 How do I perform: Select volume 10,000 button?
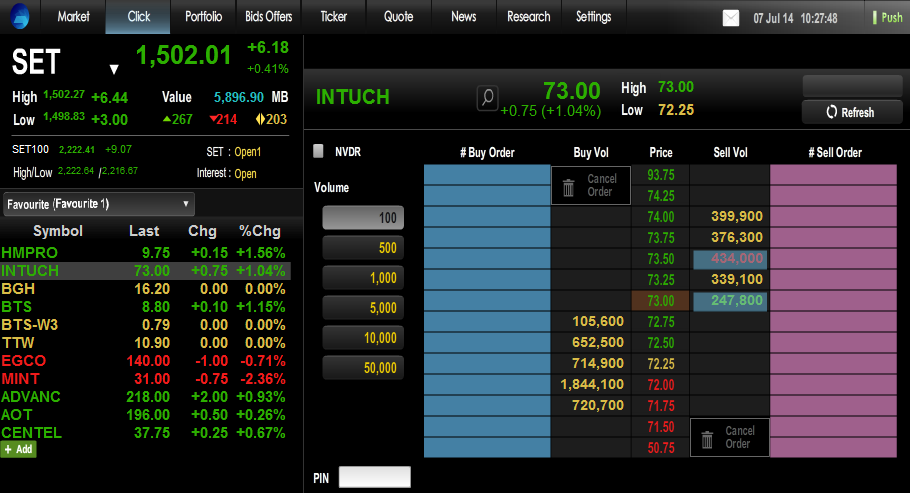(x=363, y=338)
